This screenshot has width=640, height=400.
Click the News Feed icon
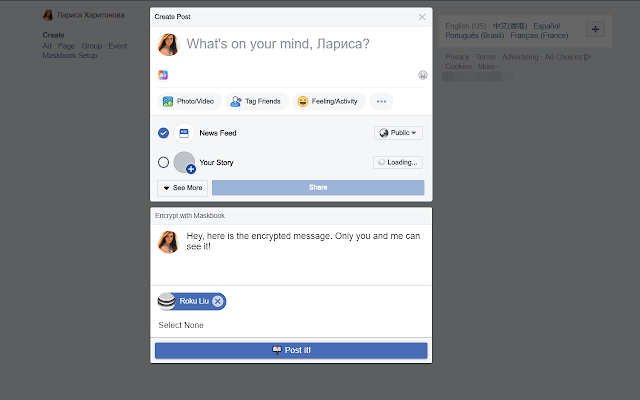[x=184, y=133]
